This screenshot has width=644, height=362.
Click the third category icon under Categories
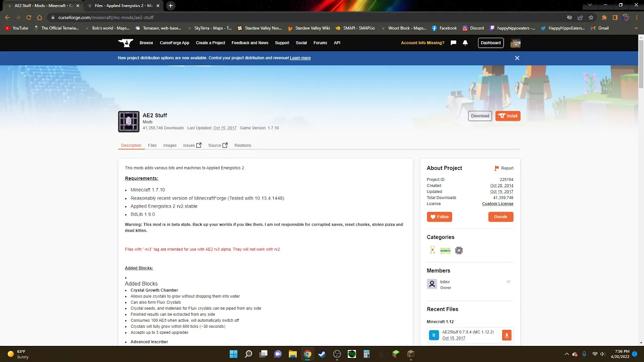click(x=459, y=250)
